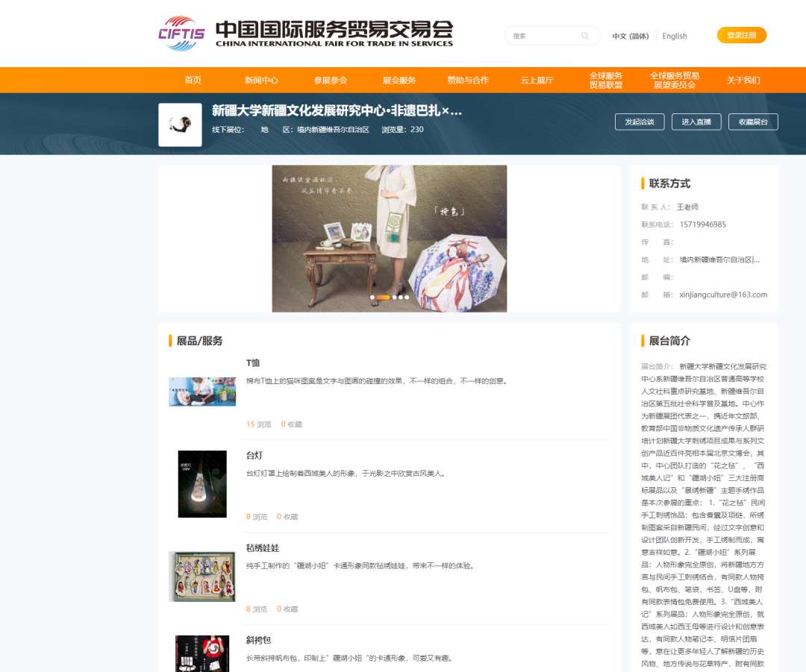Click the carousel banner image
Screen dimensions: 806x672
coord(389,239)
